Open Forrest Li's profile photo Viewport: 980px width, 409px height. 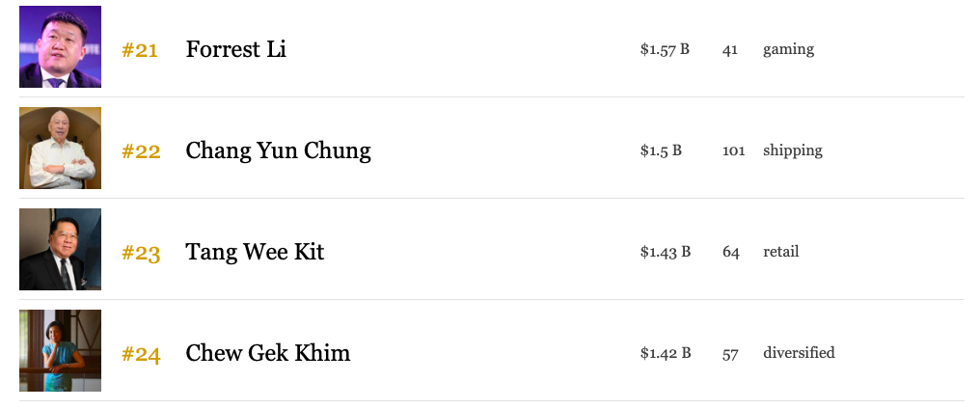(60, 47)
